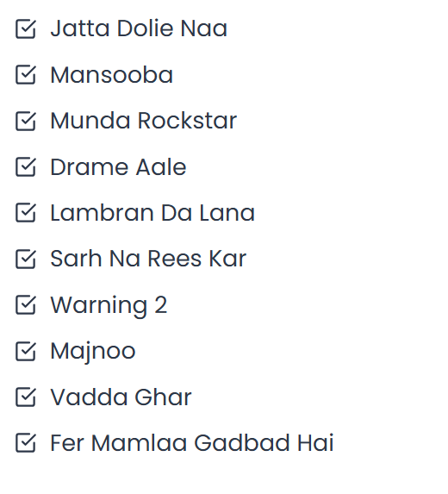Image resolution: width=448 pixels, height=494 pixels.
Task: Click the checkmark icon beside Drame Aale
Action: point(26,167)
